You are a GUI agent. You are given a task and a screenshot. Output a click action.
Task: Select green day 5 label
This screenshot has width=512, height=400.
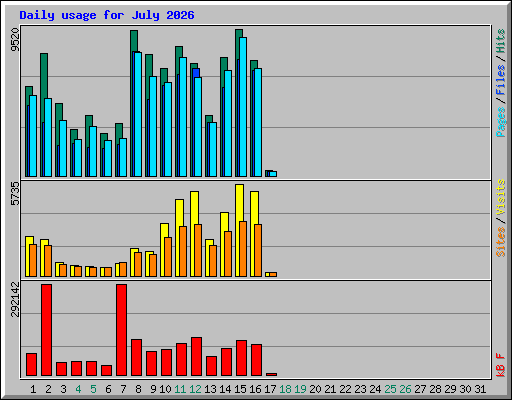point(93,389)
